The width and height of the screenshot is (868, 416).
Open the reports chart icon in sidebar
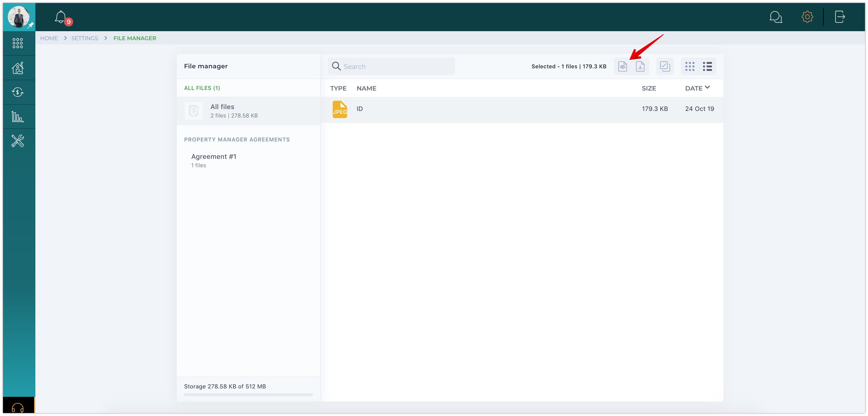click(x=17, y=117)
